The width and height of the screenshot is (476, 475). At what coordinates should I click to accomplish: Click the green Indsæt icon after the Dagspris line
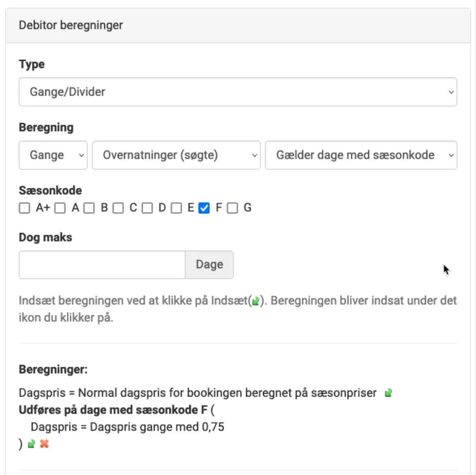[x=388, y=393]
